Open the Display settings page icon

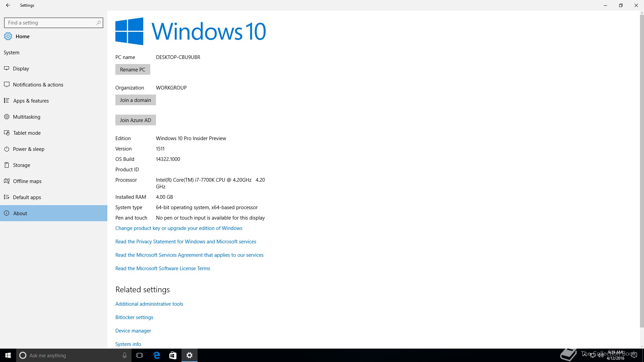coord(6,68)
